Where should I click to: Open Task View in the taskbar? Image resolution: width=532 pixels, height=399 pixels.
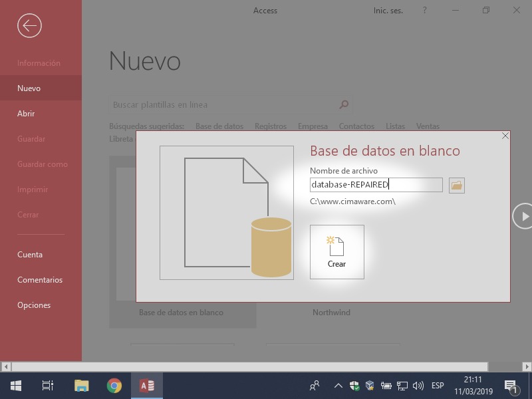[x=47, y=386]
